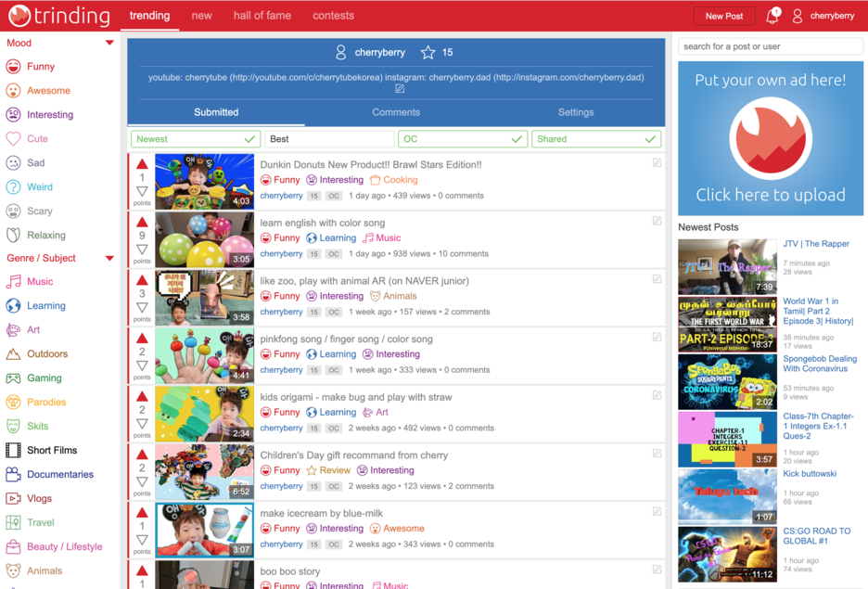Downvote the pinkfong finger song post
Image resolution: width=868 pixels, height=589 pixels.
pyautogui.click(x=142, y=365)
